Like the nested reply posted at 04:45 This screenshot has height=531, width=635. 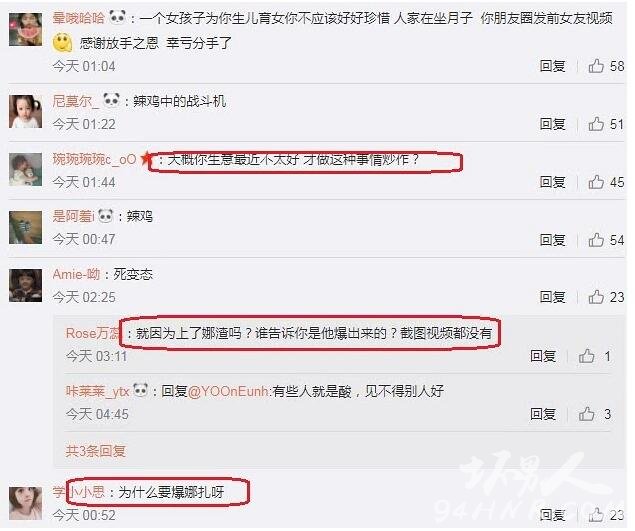586,414
